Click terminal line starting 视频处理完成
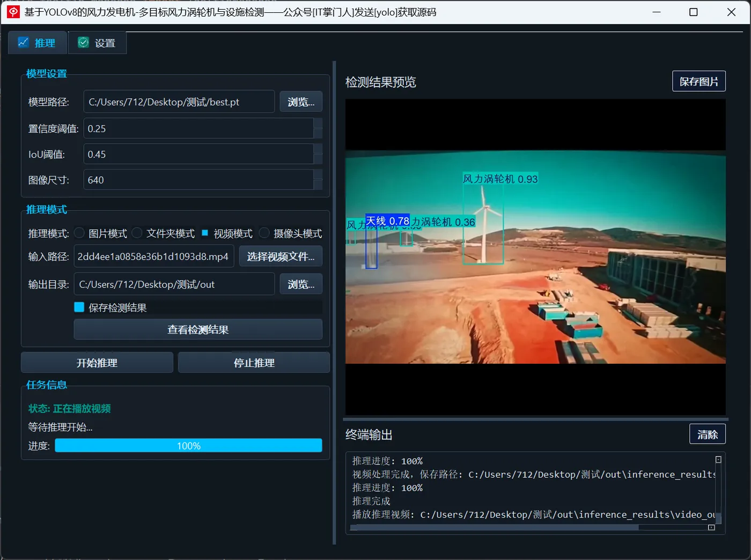 click(534, 474)
